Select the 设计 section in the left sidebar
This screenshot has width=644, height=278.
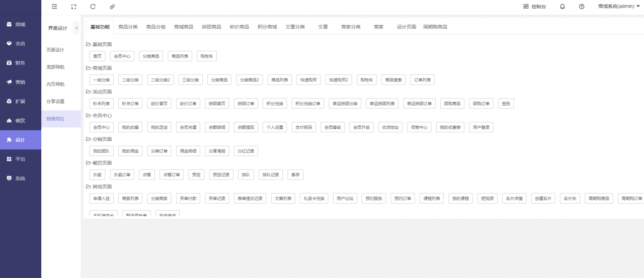[21, 140]
